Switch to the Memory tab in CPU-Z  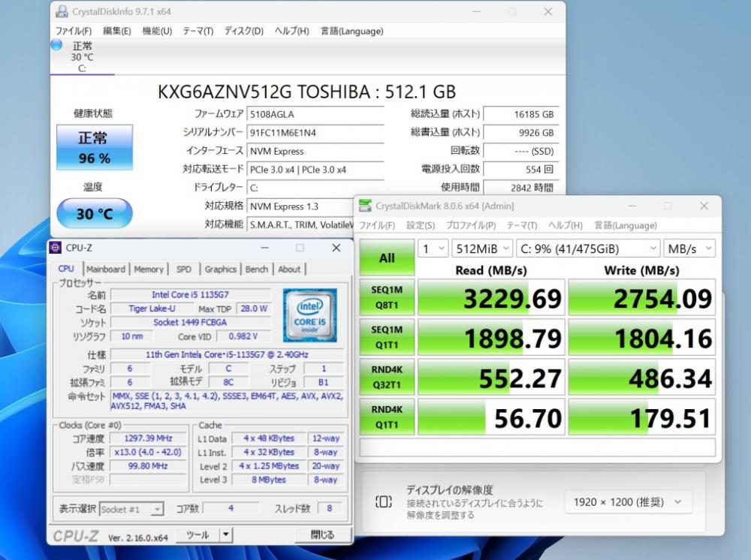149,269
